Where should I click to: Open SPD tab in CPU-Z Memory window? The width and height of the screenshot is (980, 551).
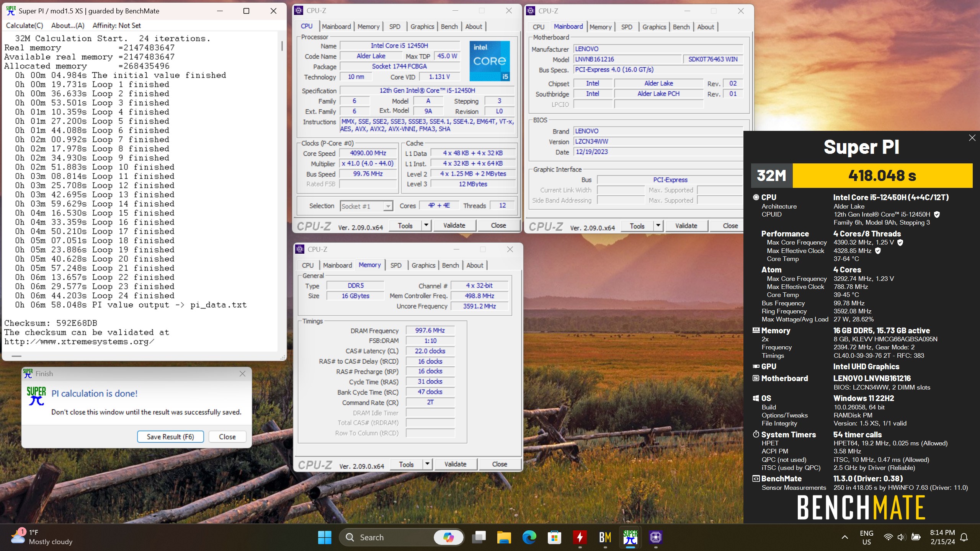396,265
